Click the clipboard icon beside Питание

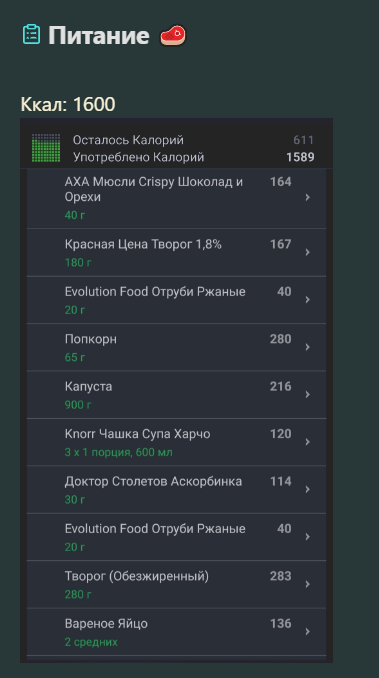pyautogui.click(x=31, y=35)
